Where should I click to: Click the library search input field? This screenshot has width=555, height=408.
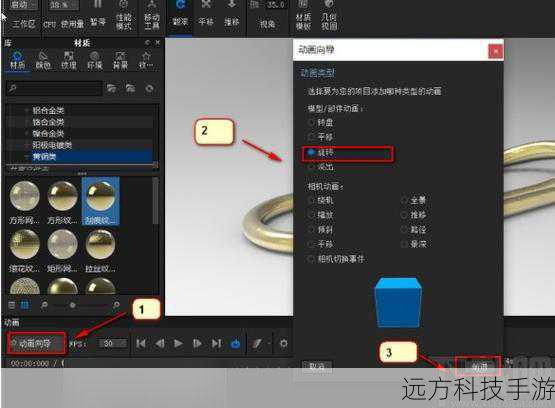[x=54, y=88]
